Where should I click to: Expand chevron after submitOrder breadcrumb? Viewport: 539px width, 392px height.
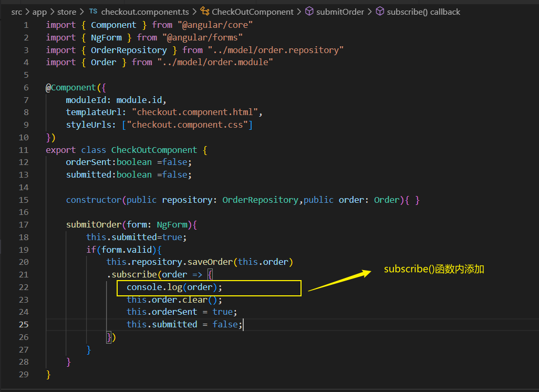click(369, 12)
